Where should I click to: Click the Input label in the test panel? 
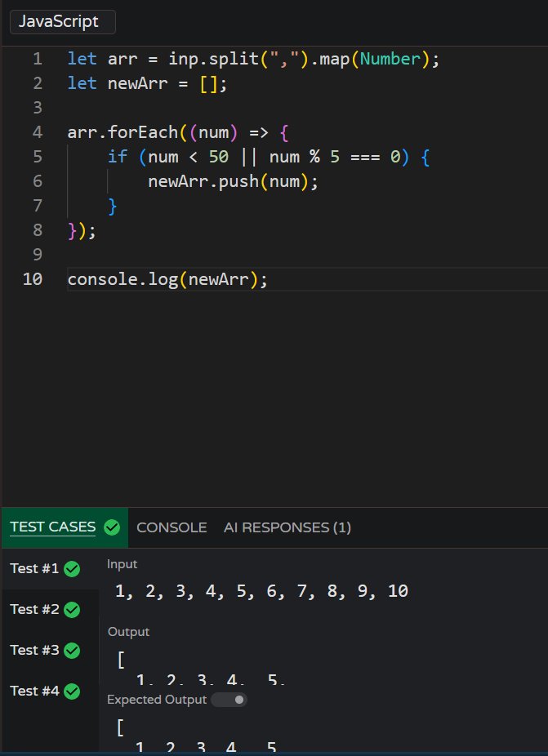pos(122,564)
